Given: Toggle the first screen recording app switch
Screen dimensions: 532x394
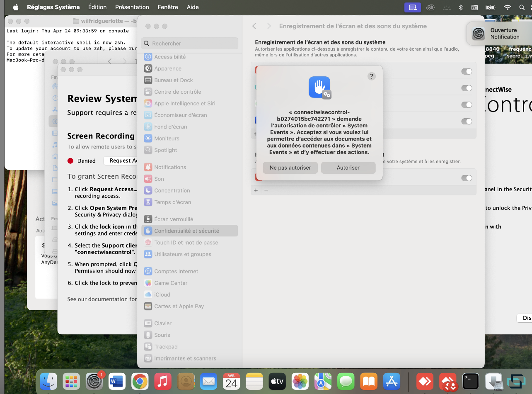Looking at the screenshot, I should 467,71.
